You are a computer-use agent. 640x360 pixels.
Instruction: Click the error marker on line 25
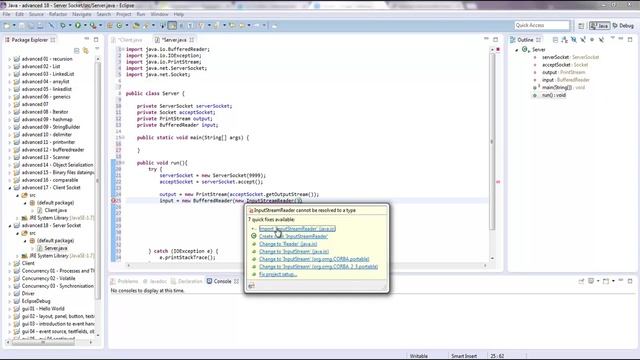(113, 201)
